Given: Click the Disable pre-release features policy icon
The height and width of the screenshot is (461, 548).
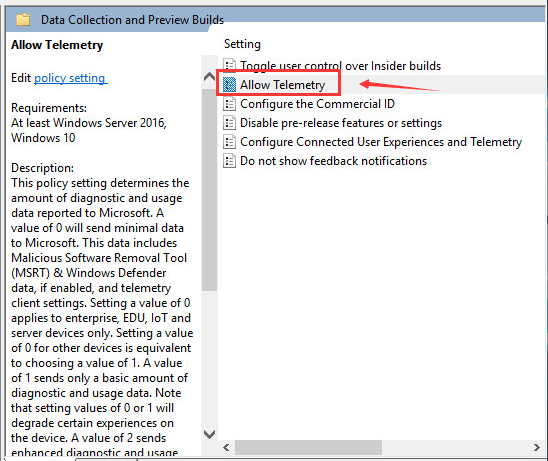Looking at the screenshot, I should [229, 123].
